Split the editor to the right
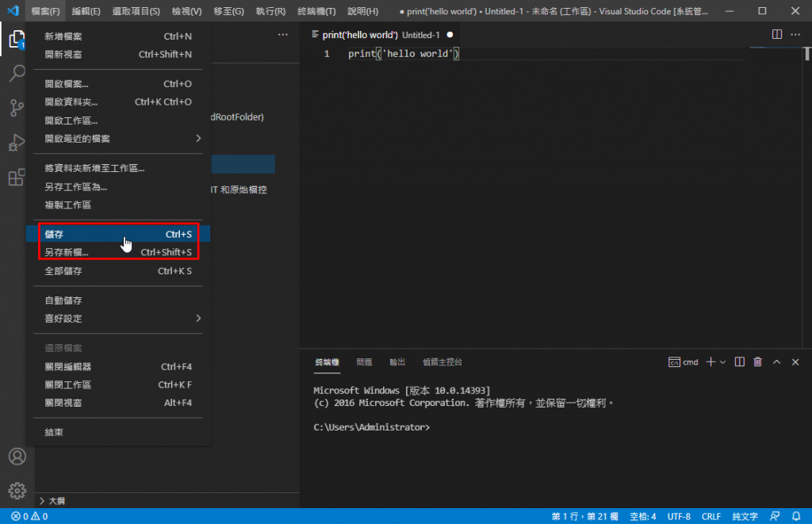 [x=777, y=35]
